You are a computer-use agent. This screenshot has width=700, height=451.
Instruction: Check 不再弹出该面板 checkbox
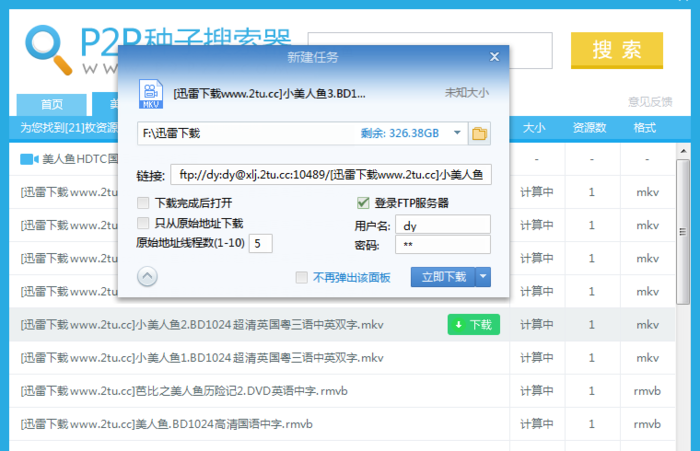click(302, 277)
